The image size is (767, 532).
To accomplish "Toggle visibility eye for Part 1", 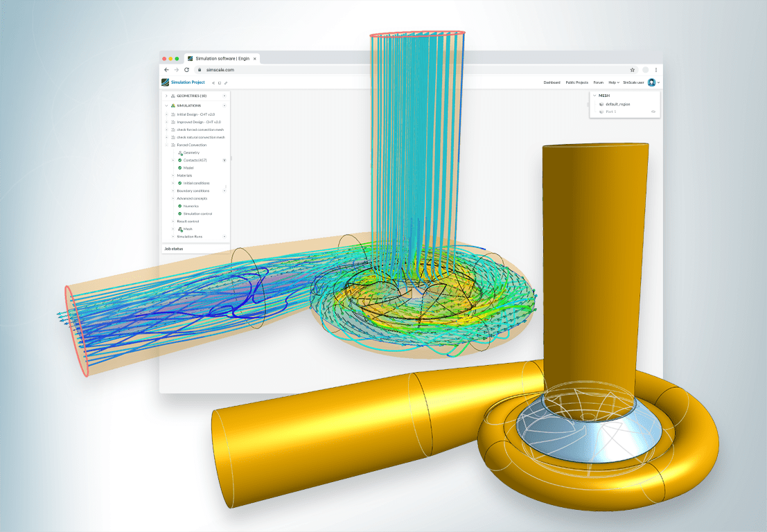I will click(x=653, y=112).
